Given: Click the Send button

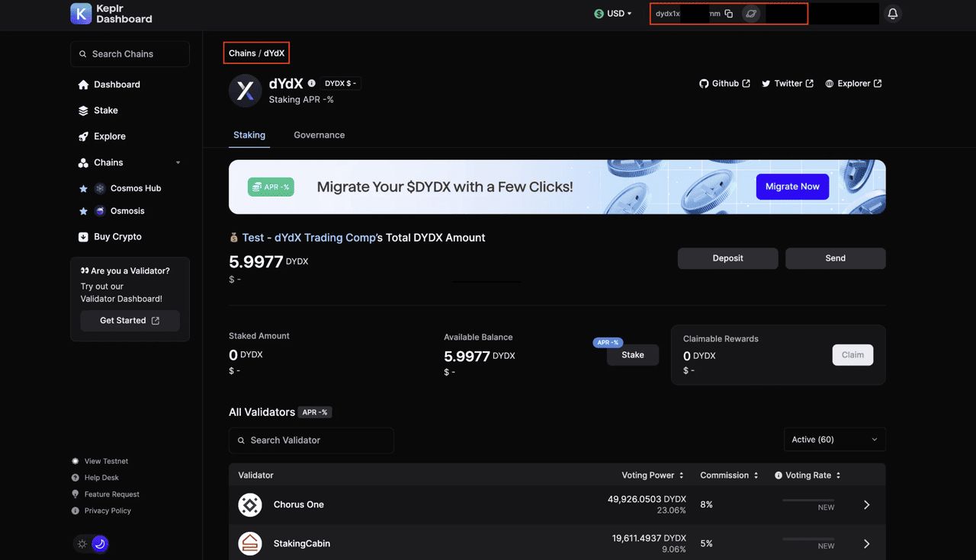Looking at the screenshot, I should 836,258.
